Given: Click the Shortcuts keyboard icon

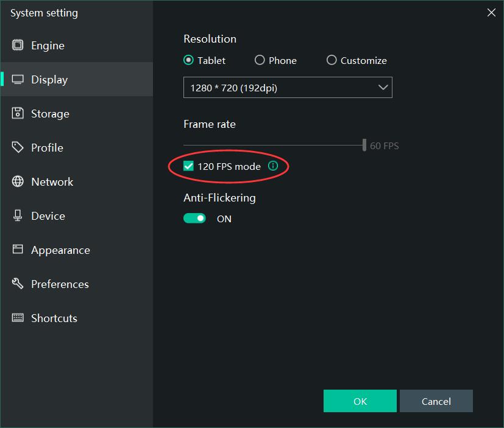Looking at the screenshot, I should coord(18,318).
